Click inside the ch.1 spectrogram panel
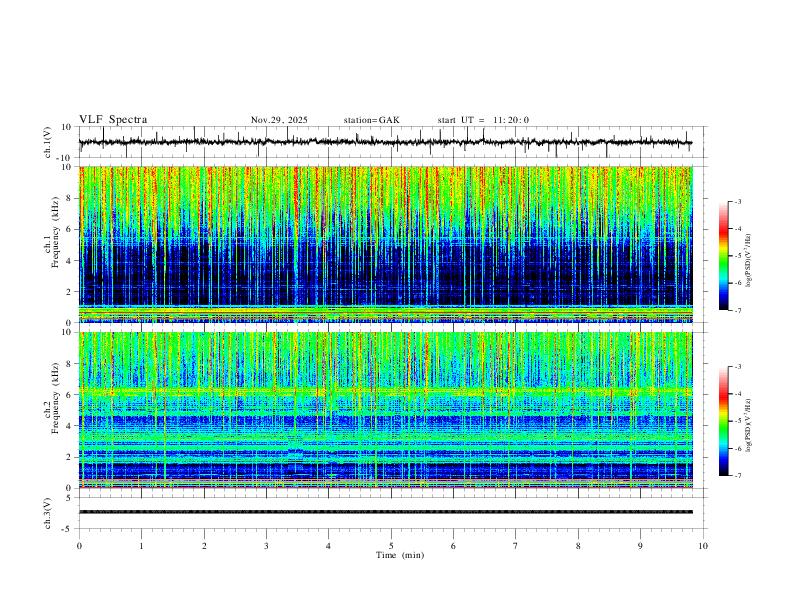This screenshot has height=612, width=792. click(386, 244)
